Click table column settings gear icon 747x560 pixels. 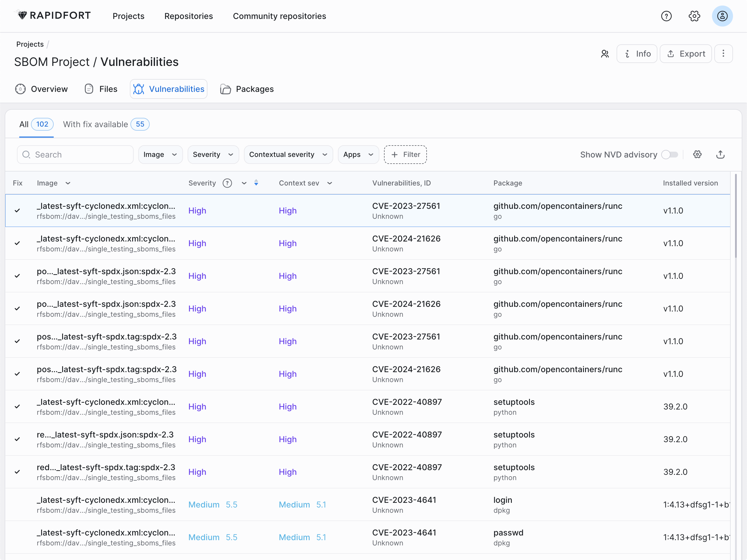[697, 155]
